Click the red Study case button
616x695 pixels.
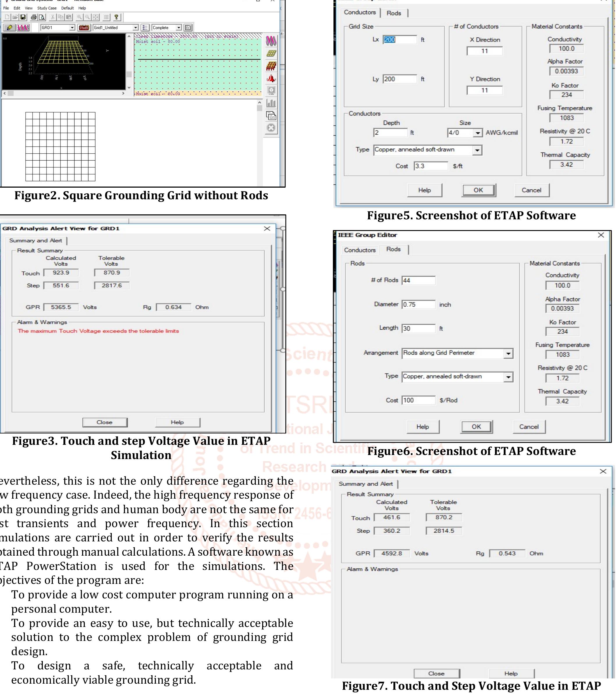84,28
